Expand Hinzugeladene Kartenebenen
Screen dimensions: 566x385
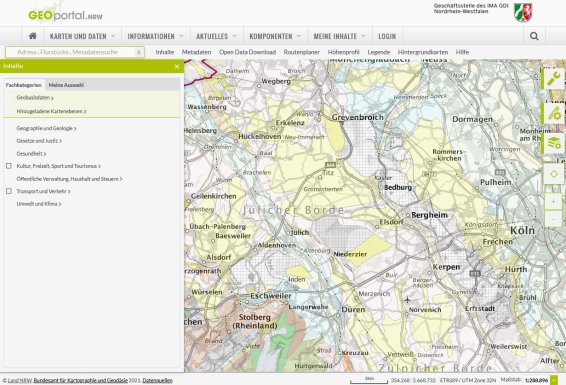coord(51,111)
